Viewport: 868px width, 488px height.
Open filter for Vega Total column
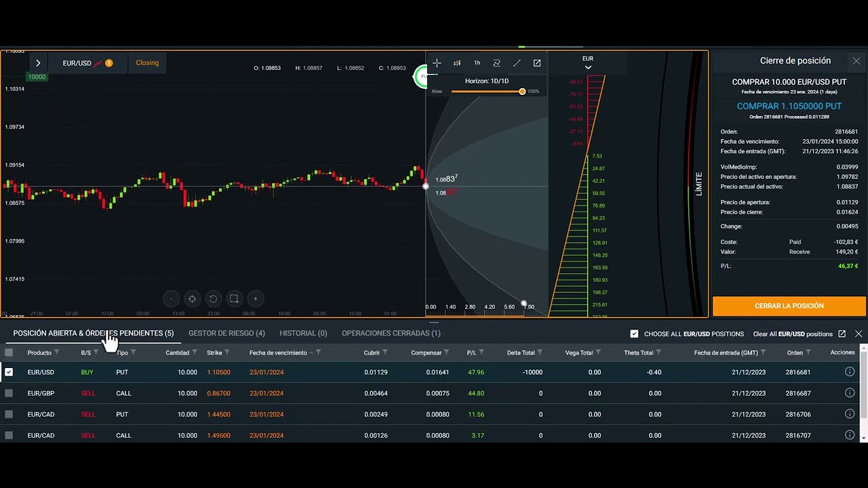(x=598, y=352)
